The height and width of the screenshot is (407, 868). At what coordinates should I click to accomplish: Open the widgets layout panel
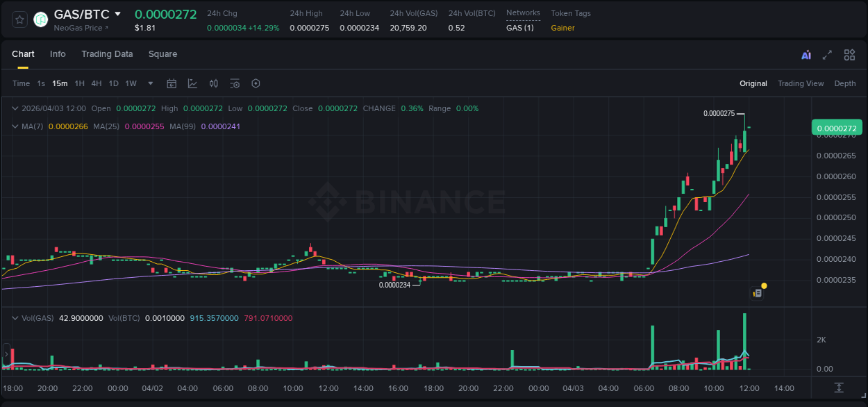pyautogui.click(x=849, y=54)
